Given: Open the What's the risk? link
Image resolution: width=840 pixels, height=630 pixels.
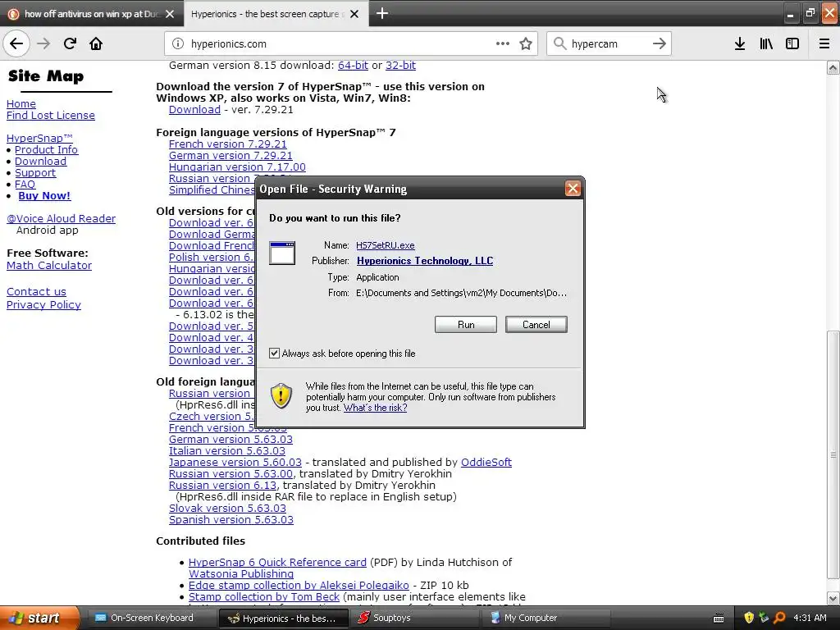Looking at the screenshot, I should [375, 408].
